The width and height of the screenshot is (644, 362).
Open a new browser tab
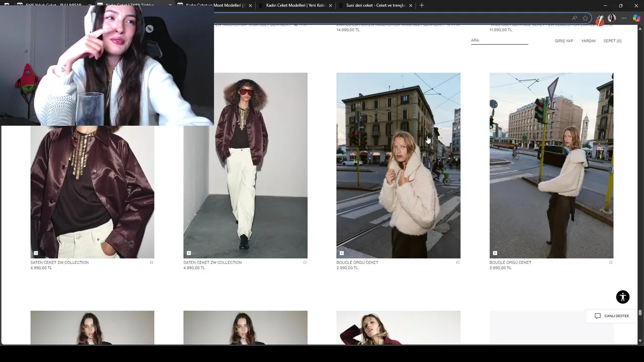(422, 6)
